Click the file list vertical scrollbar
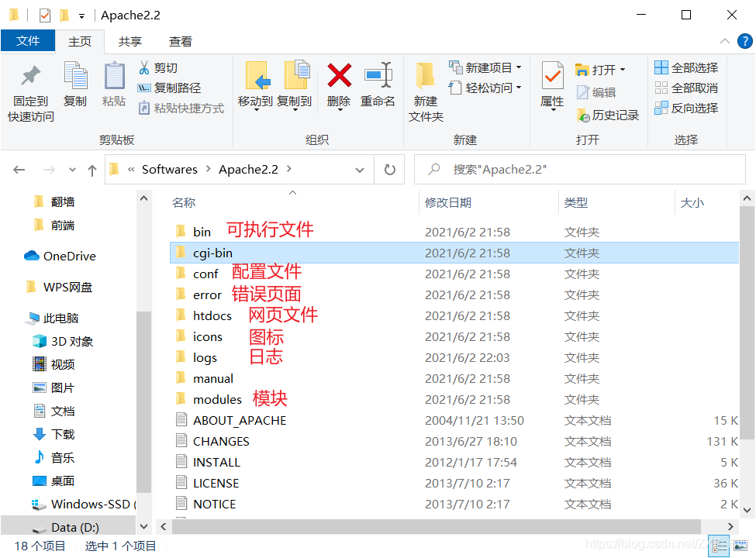Viewport: 756px width, 558px height. click(747, 323)
